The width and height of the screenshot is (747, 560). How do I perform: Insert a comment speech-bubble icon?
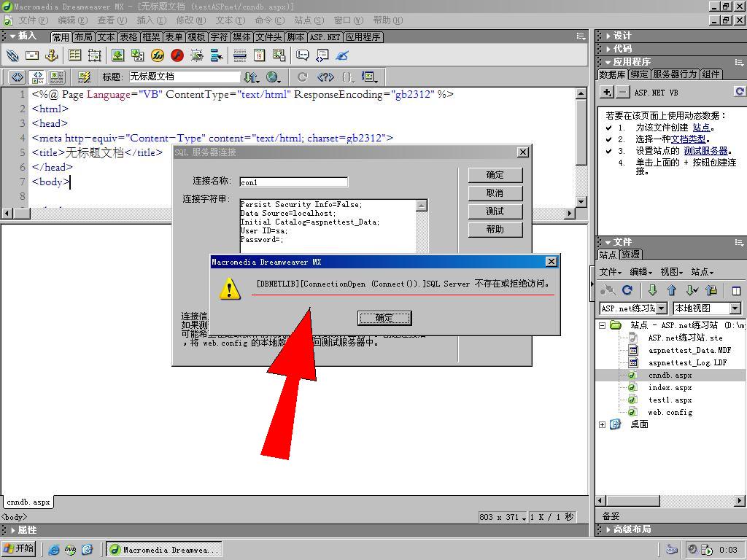click(303, 55)
